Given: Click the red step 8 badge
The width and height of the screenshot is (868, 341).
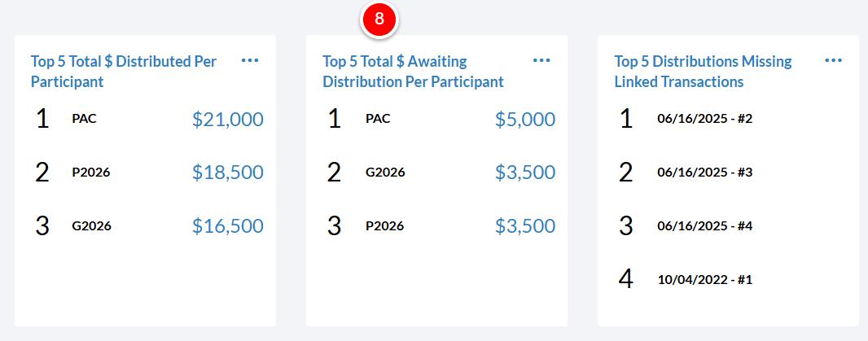Looking at the screenshot, I should coord(379,19).
